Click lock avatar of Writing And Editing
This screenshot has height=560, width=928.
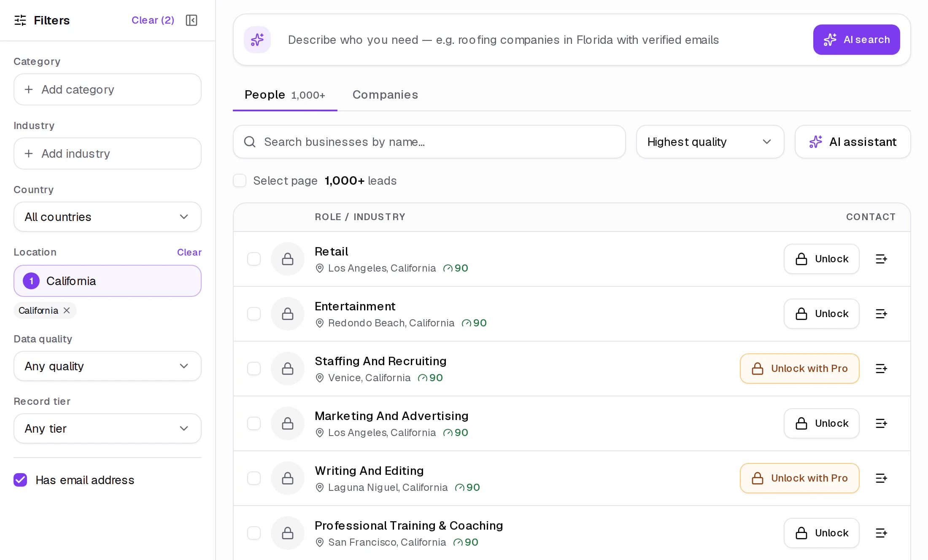(288, 478)
